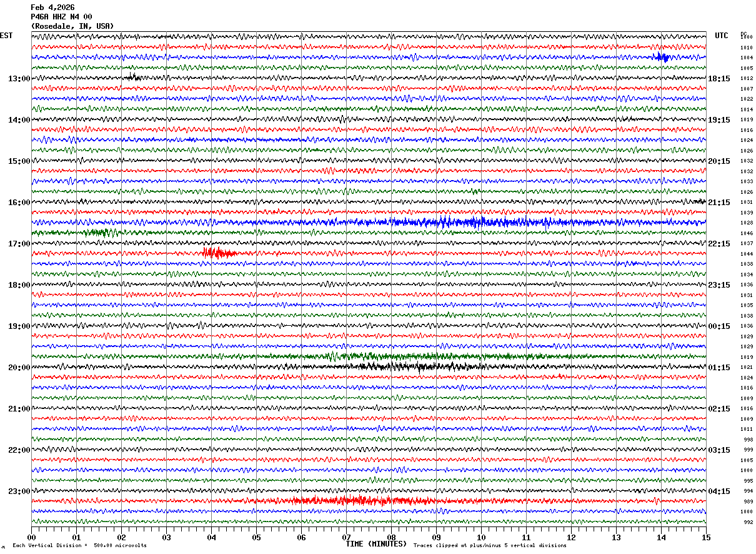
Task: Click the TIME (MINUTES) axis title
Action: [376, 544]
